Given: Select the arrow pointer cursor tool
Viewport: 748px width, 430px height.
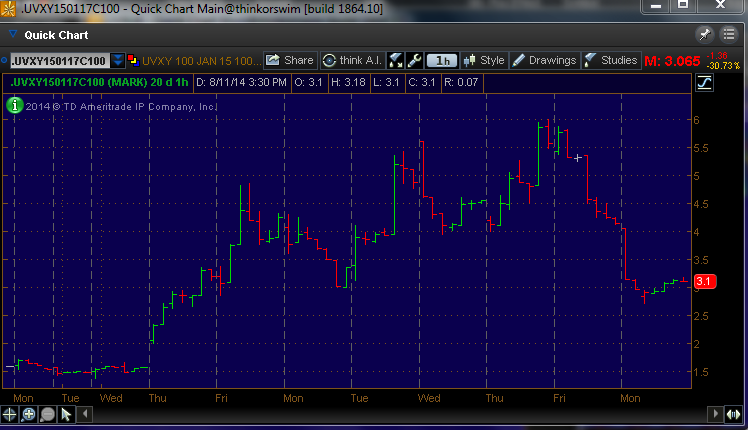Looking at the screenshot, I should 65,414.
